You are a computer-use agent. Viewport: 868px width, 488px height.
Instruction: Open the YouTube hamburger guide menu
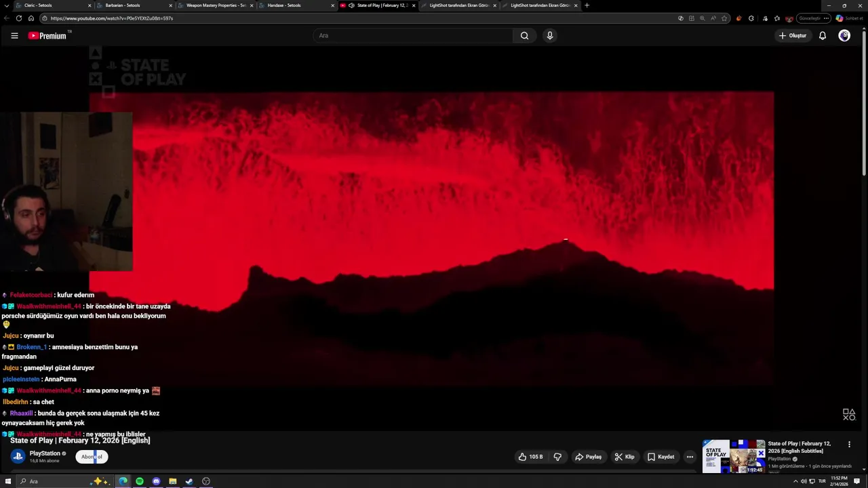(14, 36)
